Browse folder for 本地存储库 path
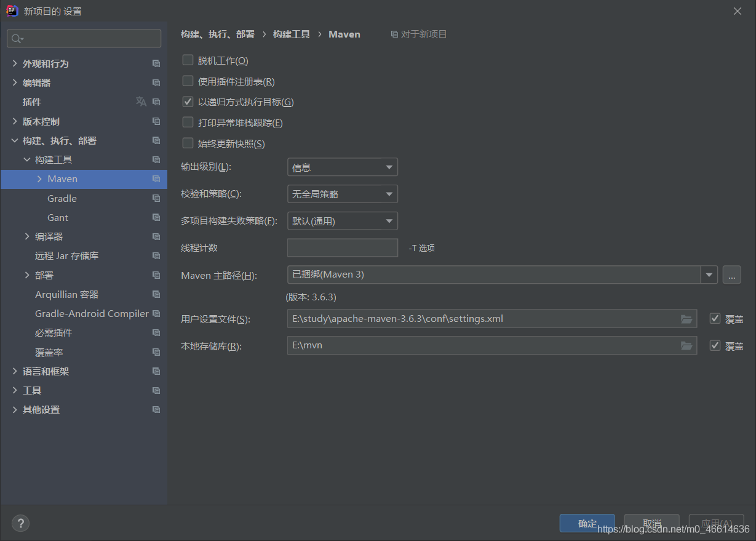Viewport: 756px width, 541px height. pyautogui.click(x=686, y=345)
